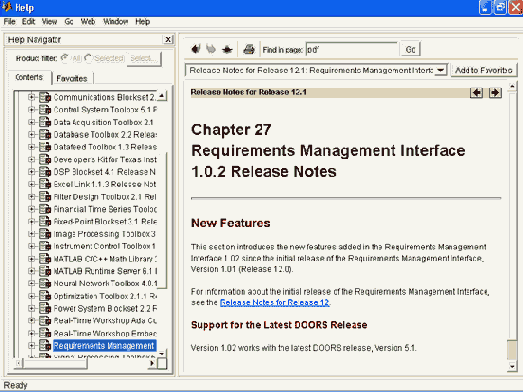Click the DSP Blockset book icon
Viewport: 523px width, 392px height.
point(45,172)
